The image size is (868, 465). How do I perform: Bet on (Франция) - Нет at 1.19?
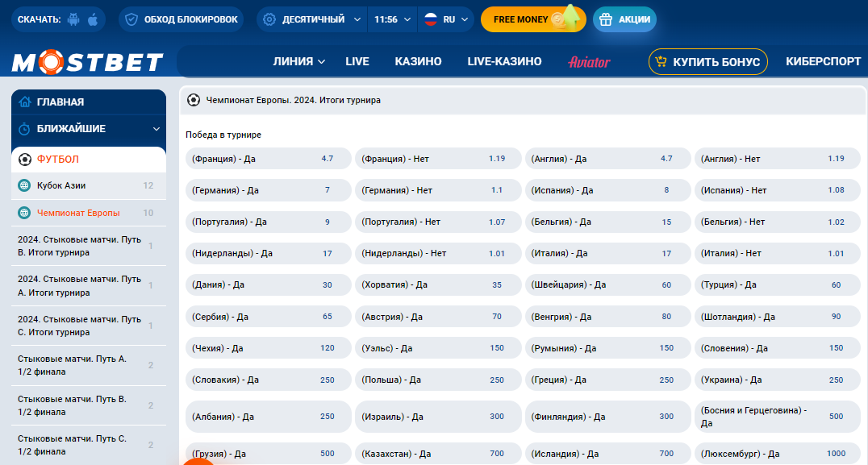tap(438, 159)
